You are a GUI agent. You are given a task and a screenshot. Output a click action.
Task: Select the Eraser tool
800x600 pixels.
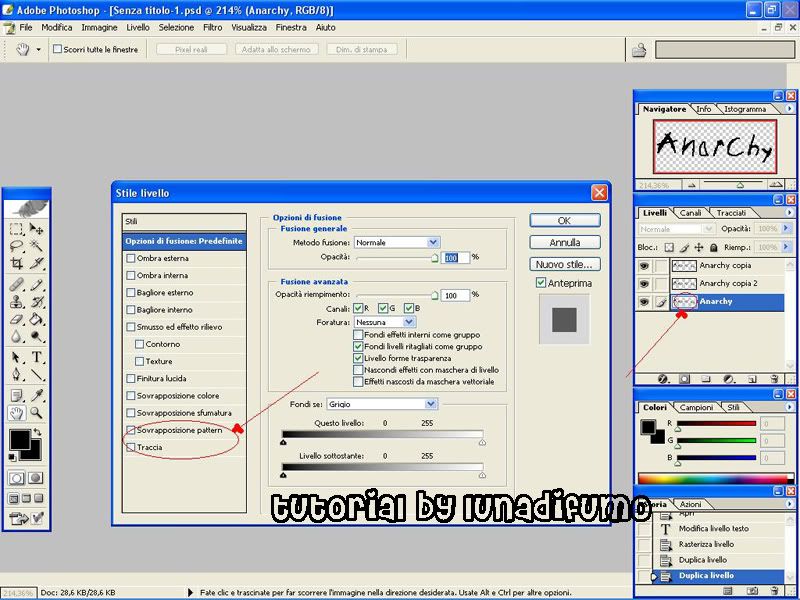coord(16,319)
